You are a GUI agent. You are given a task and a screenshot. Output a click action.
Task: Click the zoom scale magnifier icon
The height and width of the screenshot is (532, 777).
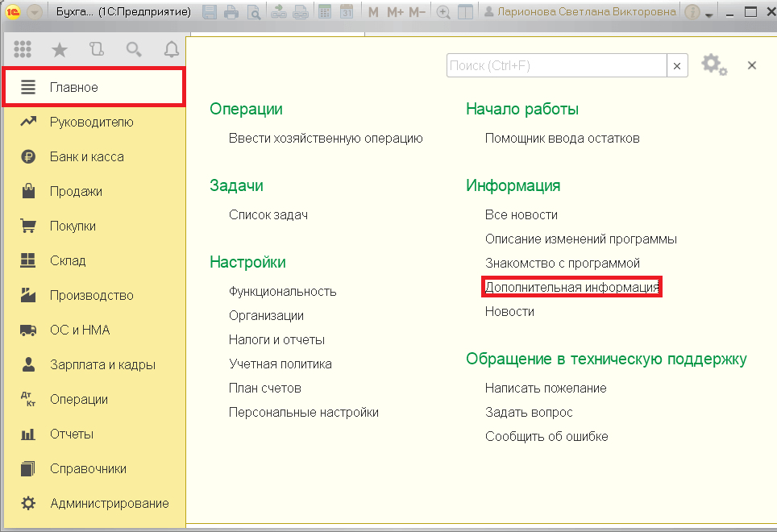443,12
